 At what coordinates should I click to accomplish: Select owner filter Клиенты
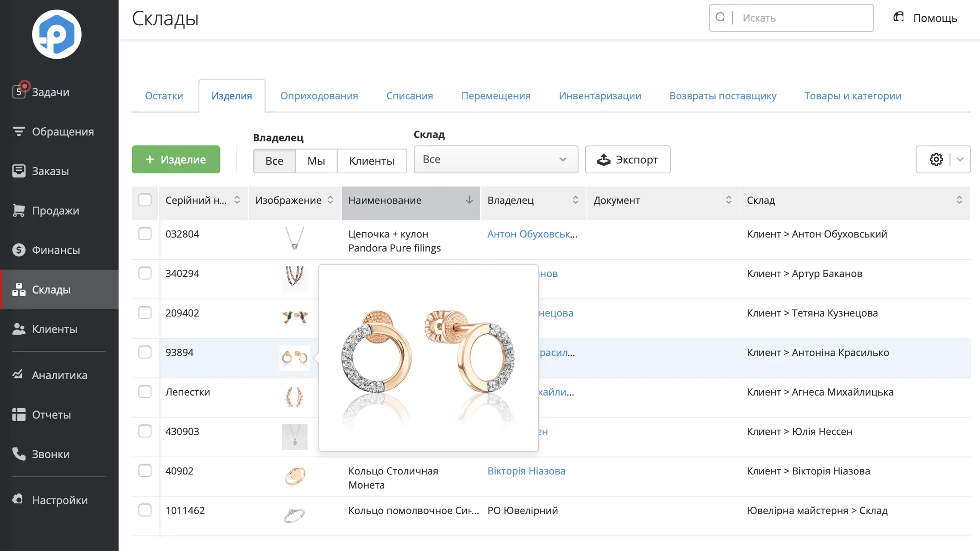(x=372, y=161)
